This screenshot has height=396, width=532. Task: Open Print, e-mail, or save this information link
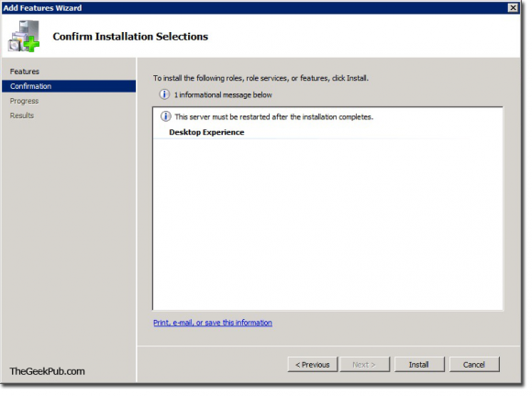click(x=213, y=323)
